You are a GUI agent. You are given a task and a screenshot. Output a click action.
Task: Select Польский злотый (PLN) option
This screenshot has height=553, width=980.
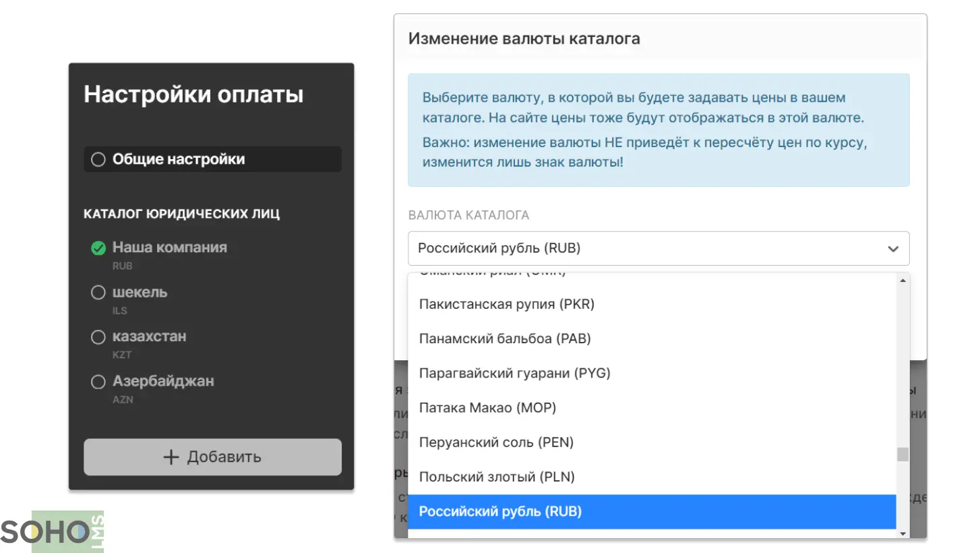tap(652, 477)
